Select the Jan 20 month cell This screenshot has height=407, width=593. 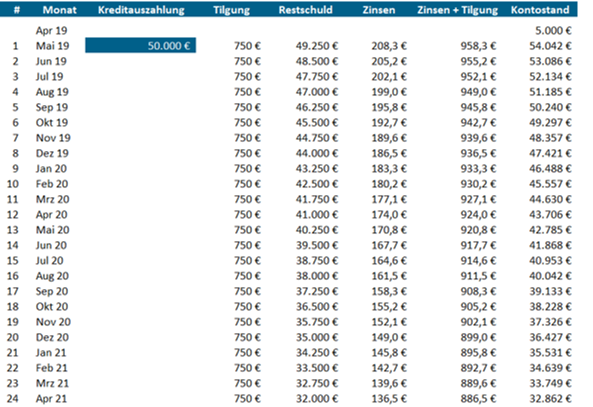[51, 168]
